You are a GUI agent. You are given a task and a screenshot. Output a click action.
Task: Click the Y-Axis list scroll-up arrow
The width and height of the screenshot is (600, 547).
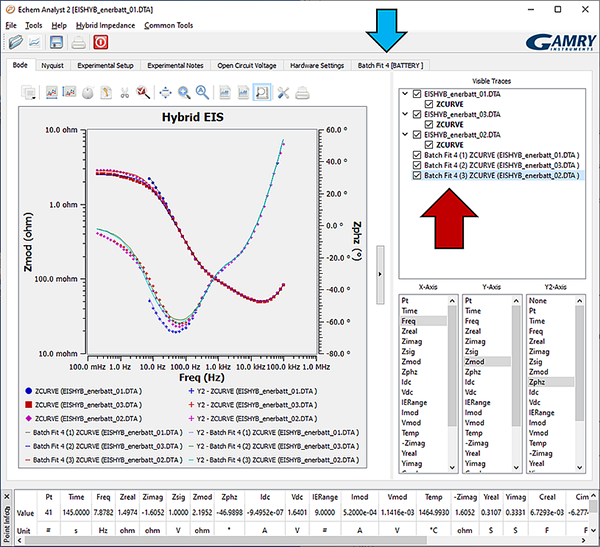(516, 301)
